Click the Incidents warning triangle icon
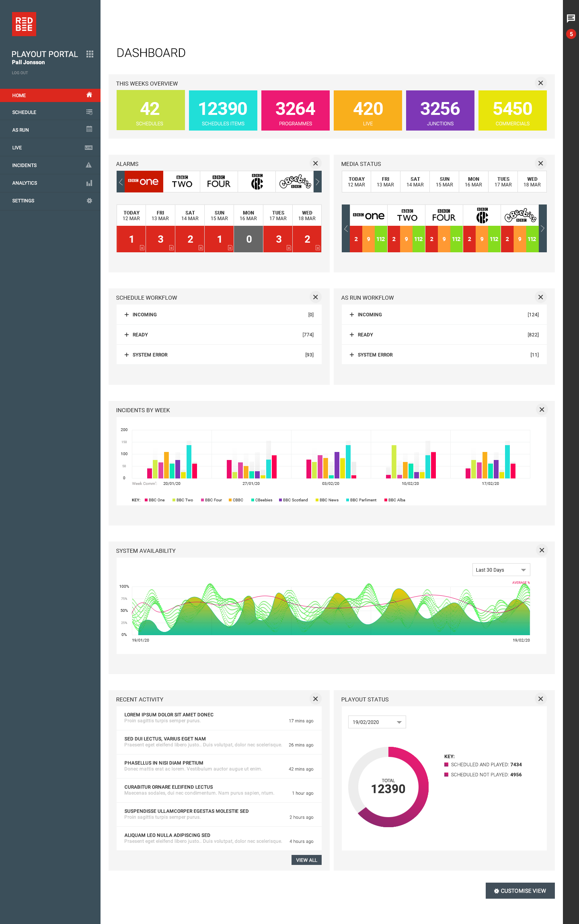 [x=89, y=165]
